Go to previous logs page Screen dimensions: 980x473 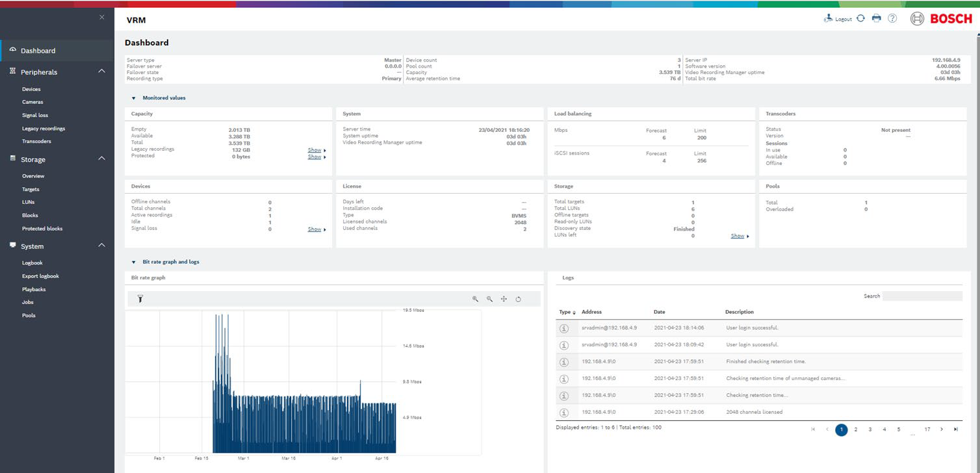coord(827,429)
